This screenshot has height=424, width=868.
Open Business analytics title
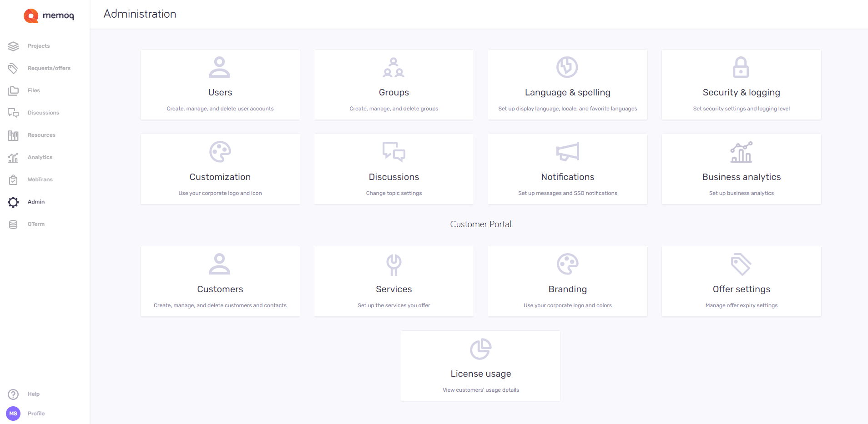742,177
